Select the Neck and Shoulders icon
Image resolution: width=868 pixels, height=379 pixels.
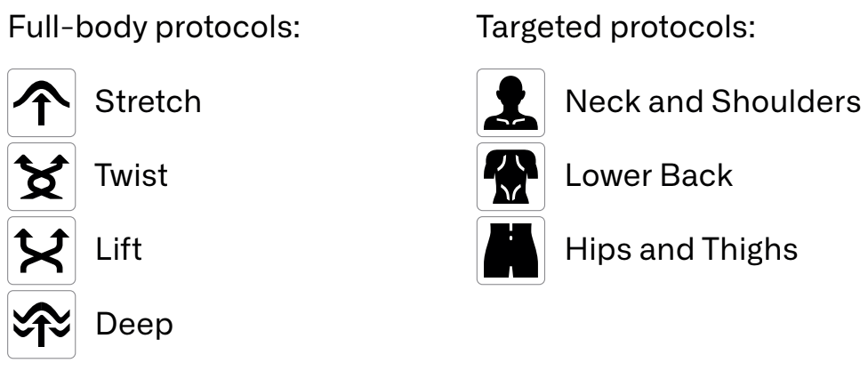[x=511, y=103]
